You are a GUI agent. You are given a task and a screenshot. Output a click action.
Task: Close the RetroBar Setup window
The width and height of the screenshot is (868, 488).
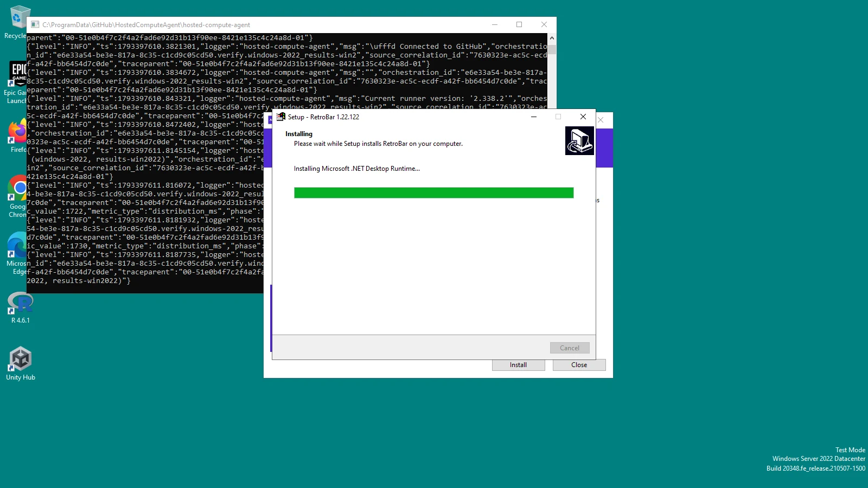tap(583, 117)
